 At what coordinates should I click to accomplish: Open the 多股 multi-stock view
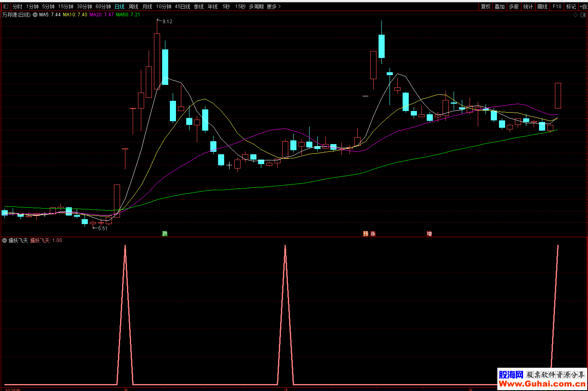coord(514,7)
